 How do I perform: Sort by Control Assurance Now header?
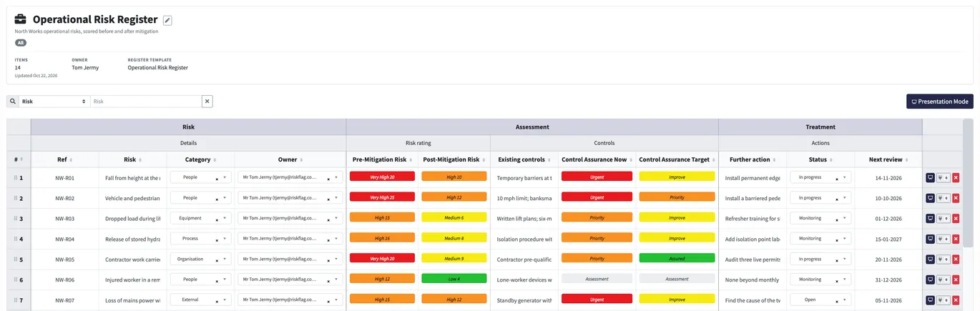tap(597, 159)
